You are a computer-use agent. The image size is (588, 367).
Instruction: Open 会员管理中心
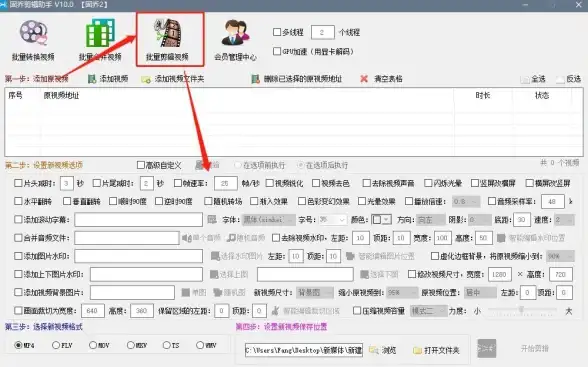pyautogui.click(x=236, y=40)
